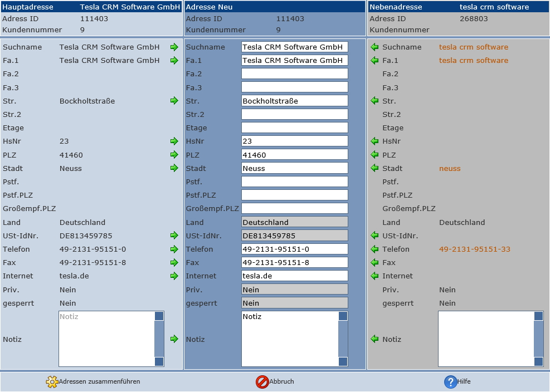Click green right arrow for Hauptadresse Telefon
The height and width of the screenshot is (392, 550).
click(174, 249)
